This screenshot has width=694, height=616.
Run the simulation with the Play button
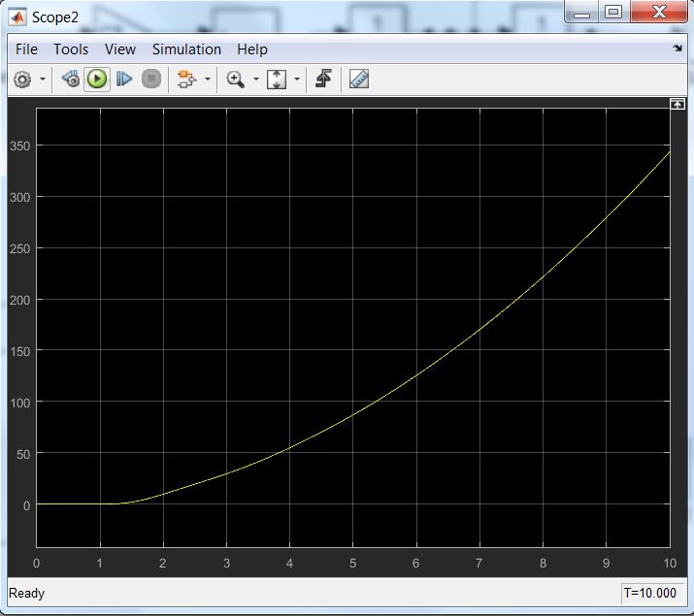pyautogui.click(x=97, y=80)
